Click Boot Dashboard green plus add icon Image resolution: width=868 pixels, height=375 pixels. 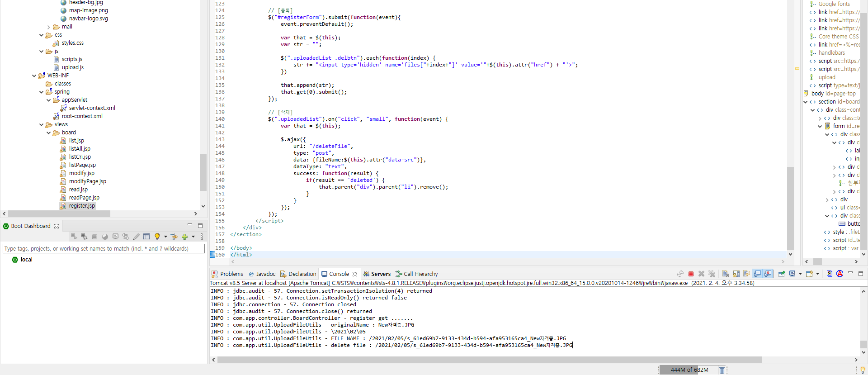coord(184,237)
